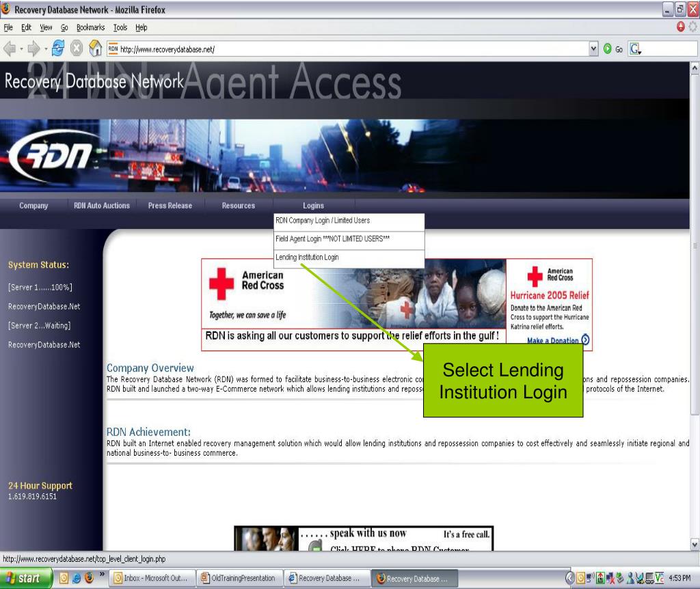
Task: Open the RDN Auto Auctions nav item
Action: tap(102, 206)
